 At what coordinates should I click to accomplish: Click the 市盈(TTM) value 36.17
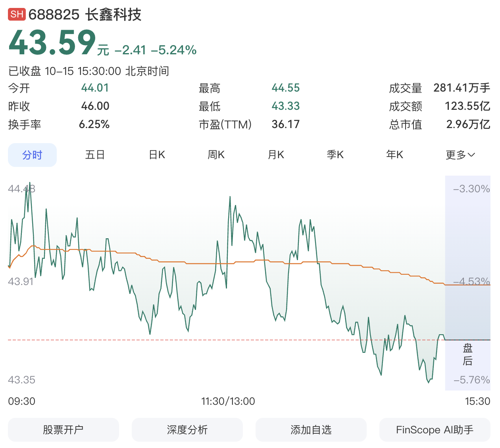click(286, 124)
